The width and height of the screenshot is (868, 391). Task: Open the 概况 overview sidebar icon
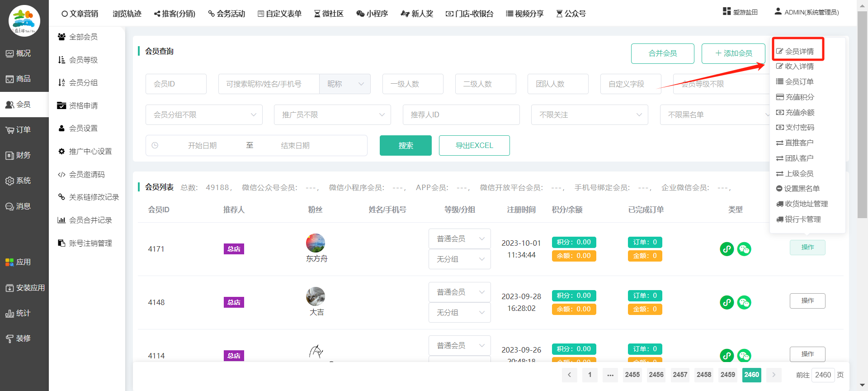[x=18, y=53]
